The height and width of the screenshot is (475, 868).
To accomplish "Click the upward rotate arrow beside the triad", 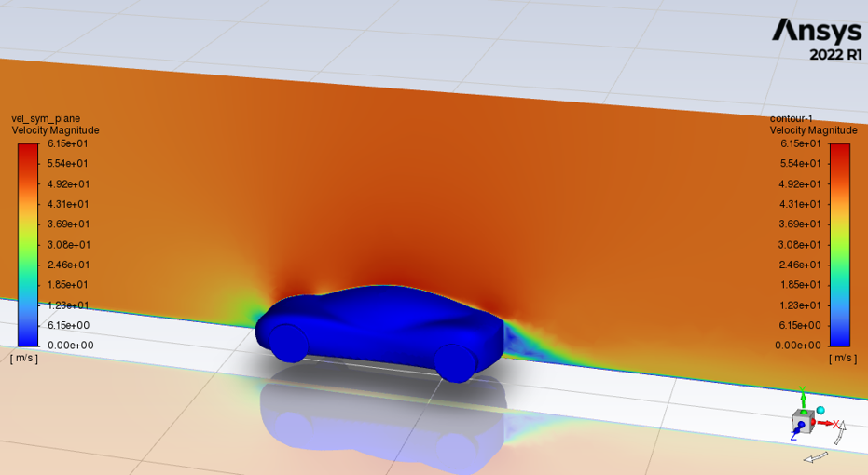I will [840, 432].
